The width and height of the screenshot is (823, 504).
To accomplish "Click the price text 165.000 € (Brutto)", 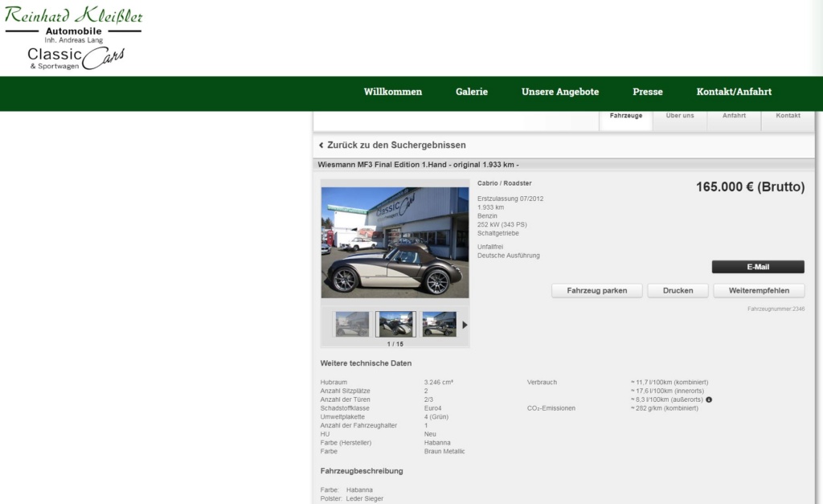I will click(x=750, y=187).
